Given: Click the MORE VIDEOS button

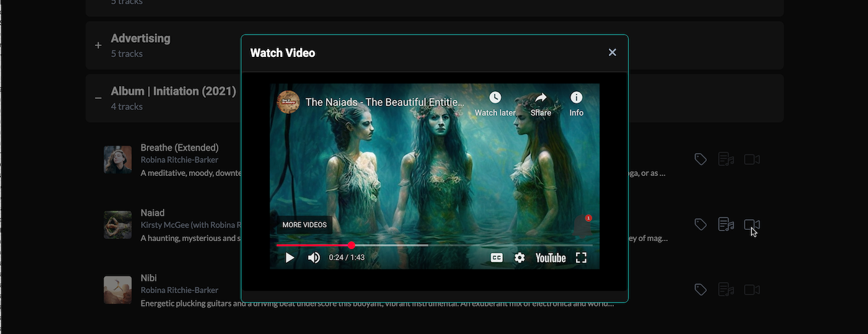Looking at the screenshot, I should click(x=304, y=225).
